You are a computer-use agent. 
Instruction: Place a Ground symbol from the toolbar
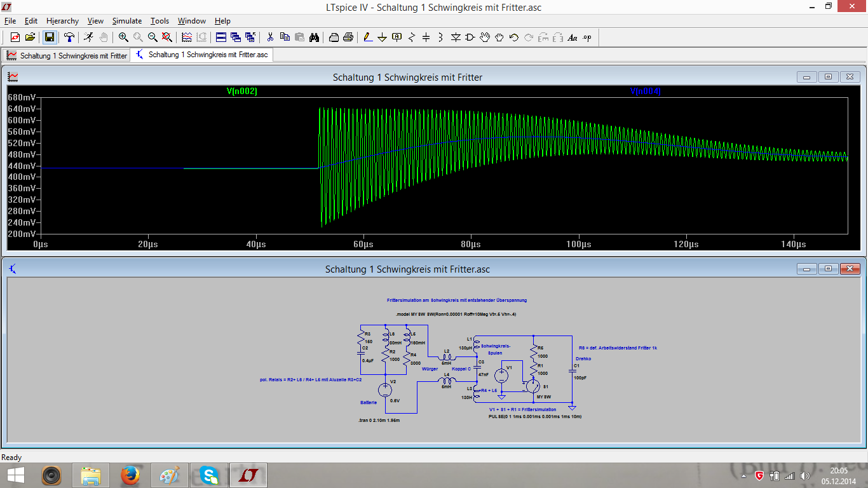tap(383, 37)
